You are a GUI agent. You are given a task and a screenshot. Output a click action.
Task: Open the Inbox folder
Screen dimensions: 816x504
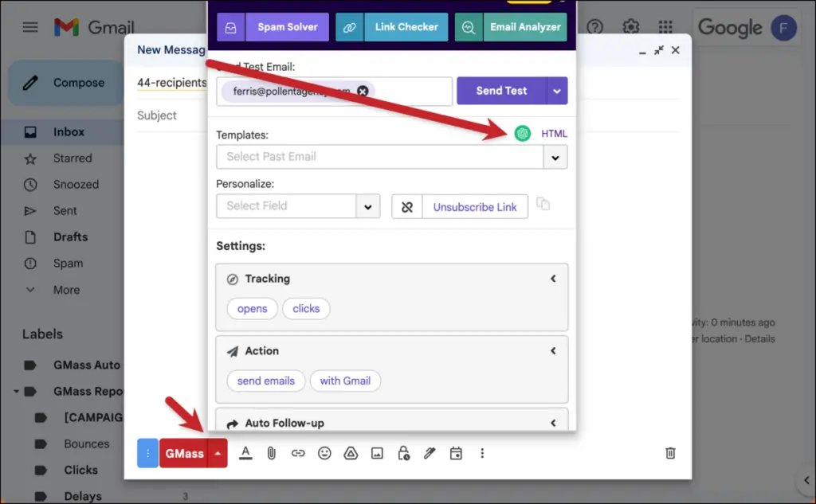click(x=69, y=132)
